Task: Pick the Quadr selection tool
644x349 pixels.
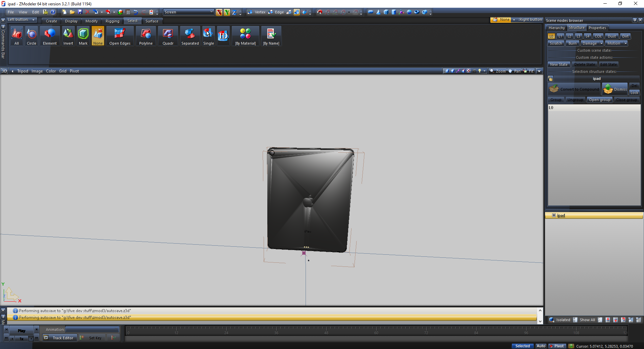Action: [x=168, y=36]
